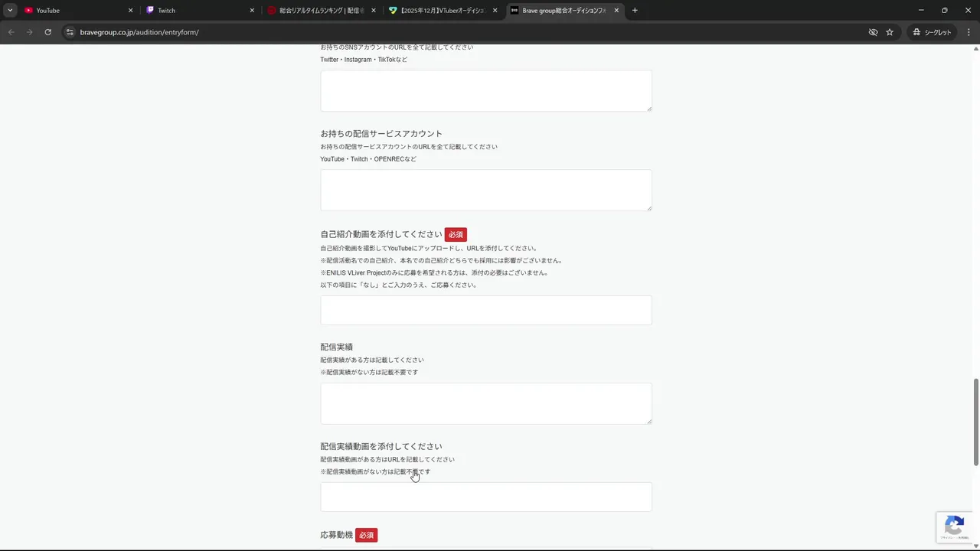The image size is (980, 551).
Task: Open the Chrome three-dot menu
Action: pos(969,32)
